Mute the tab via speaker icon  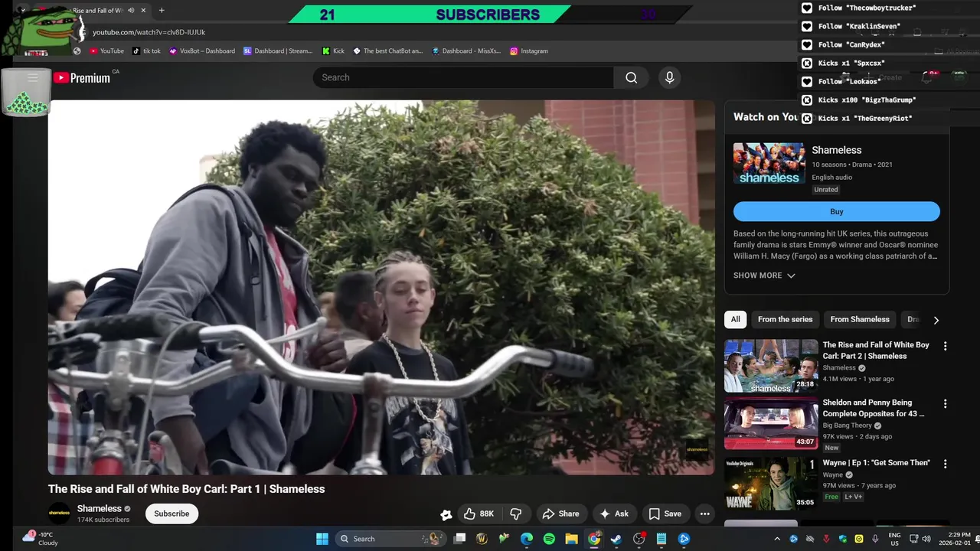131,11
